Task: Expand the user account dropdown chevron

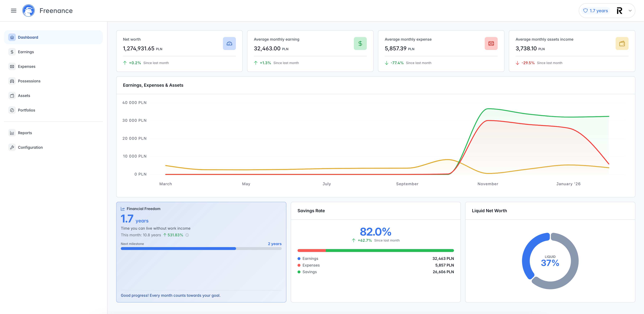Action: tap(630, 11)
